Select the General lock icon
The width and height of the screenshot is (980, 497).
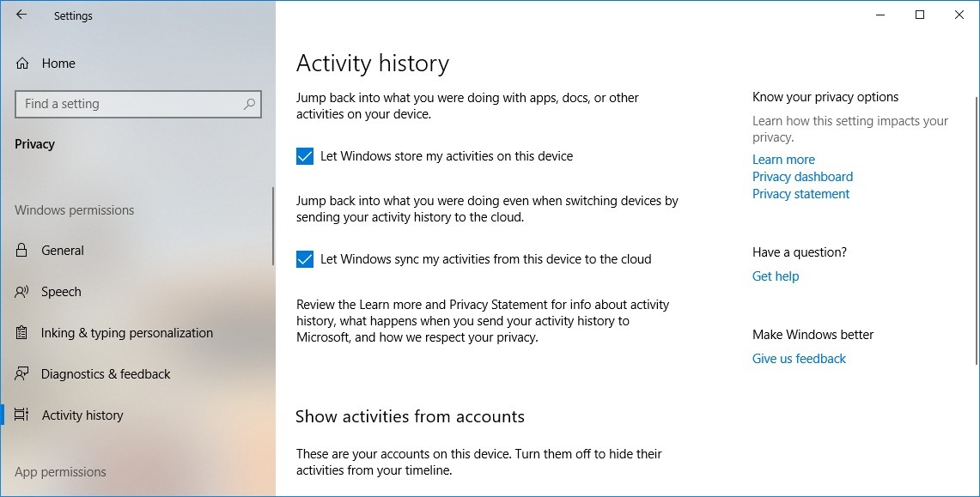click(x=21, y=251)
